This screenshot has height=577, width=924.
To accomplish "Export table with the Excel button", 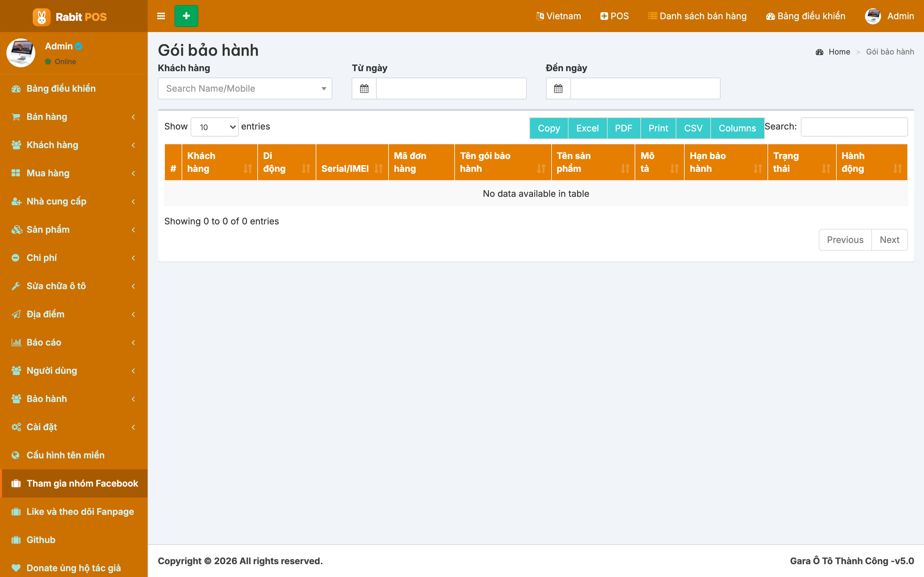I will coord(587,128).
